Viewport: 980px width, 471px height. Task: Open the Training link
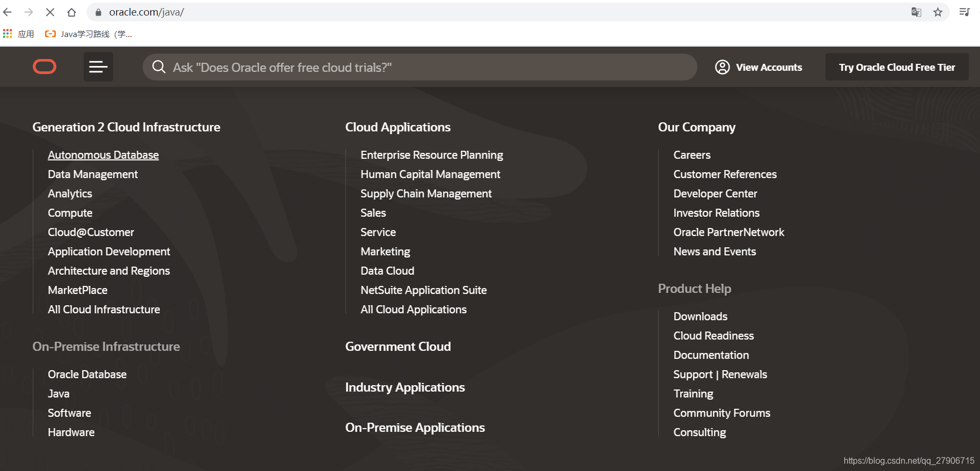[694, 394]
